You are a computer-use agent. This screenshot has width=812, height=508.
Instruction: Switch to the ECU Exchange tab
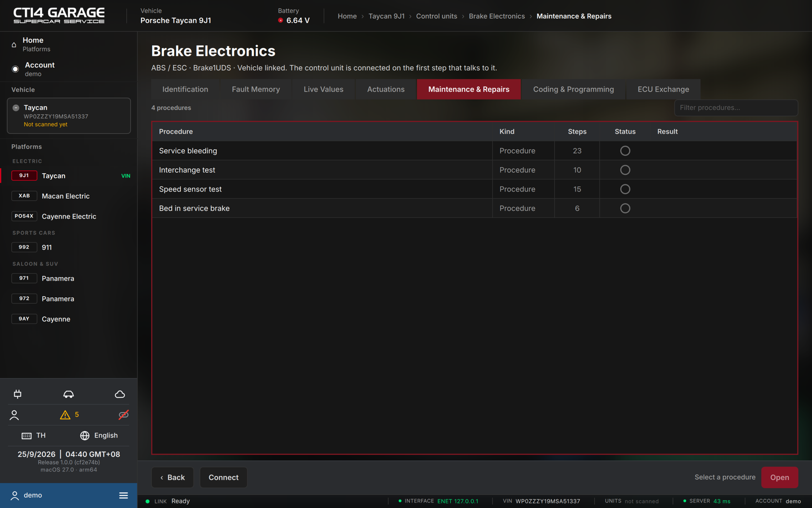coord(663,89)
